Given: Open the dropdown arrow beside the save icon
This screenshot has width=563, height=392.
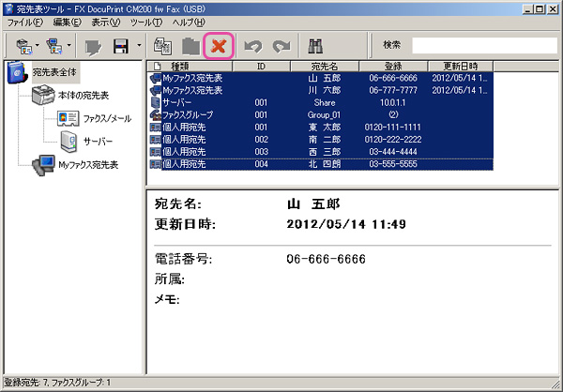Looking at the screenshot, I should (139, 45).
